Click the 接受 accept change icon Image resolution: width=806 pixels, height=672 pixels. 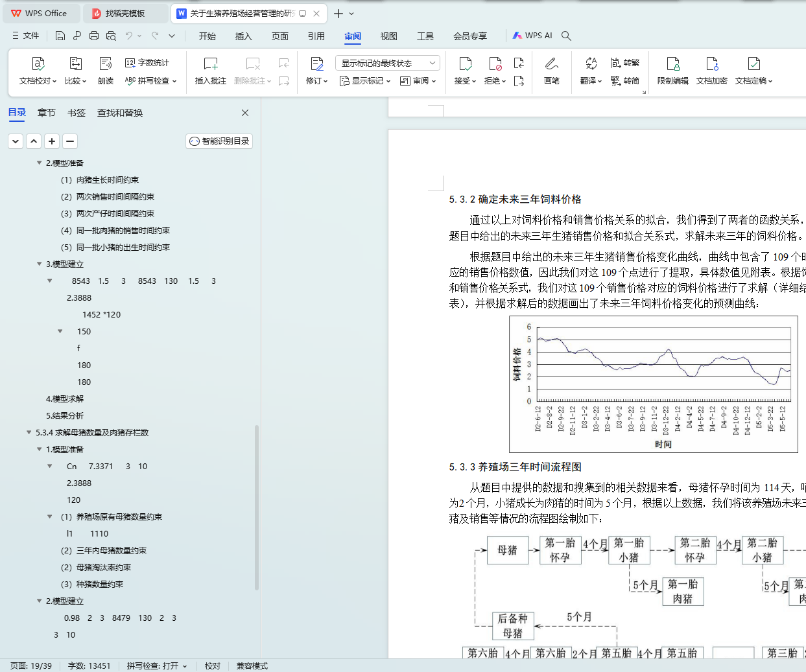coord(465,64)
